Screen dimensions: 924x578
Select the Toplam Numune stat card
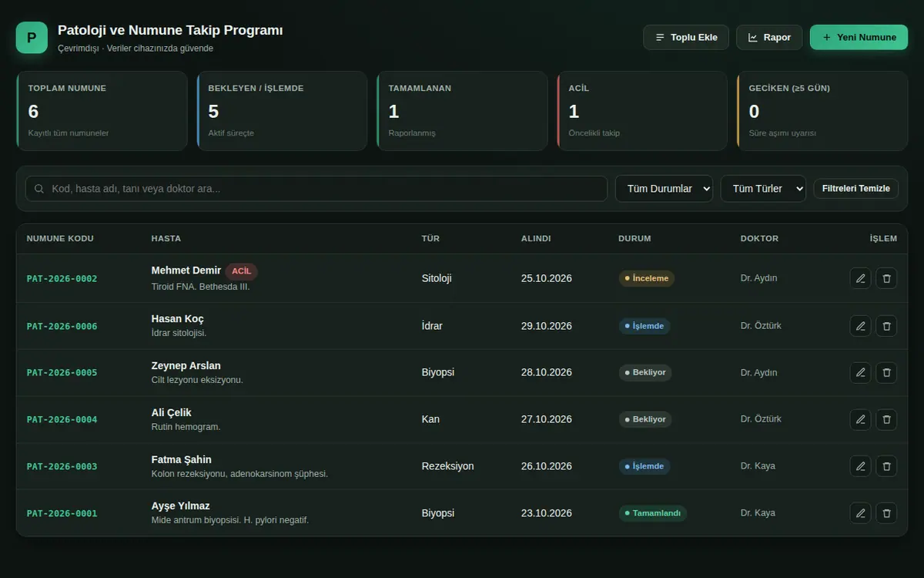(102, 111)
